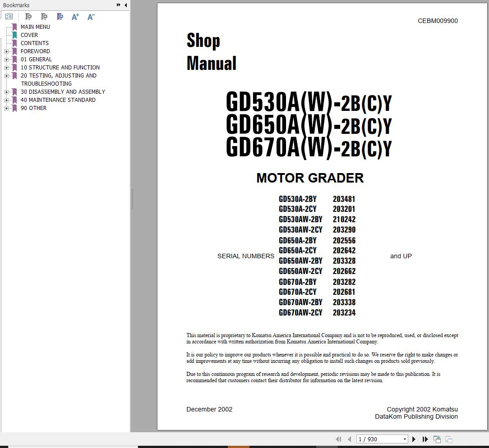The height and width of the screenshot is (448, 489).
Task: Open the page number dropdown
Action: click(x=405, y=439)
